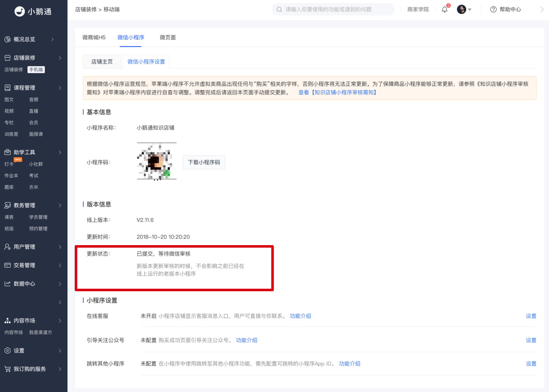Click the 内容市场 hierarchy icon
This screenshot has width=549, height=392.
pos(8,321)
